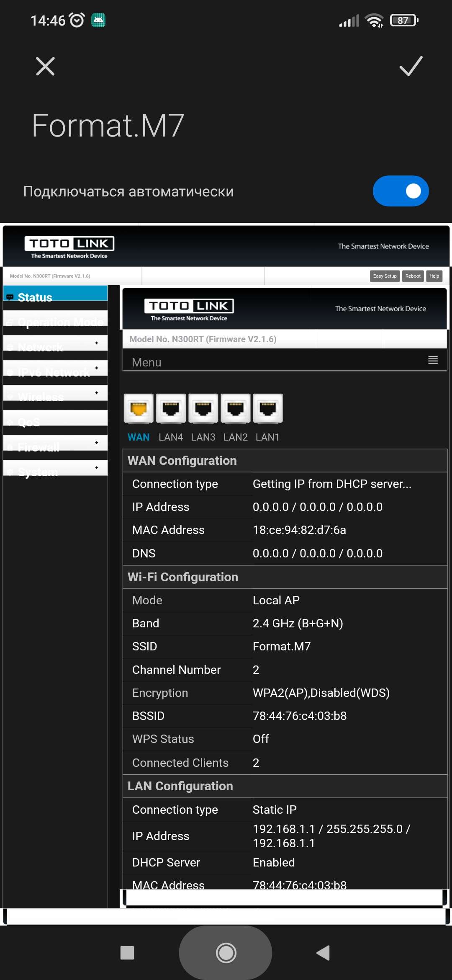Click the WPS Status "Off" value
This screenshot has width=452, height=980.
(261, 739)
